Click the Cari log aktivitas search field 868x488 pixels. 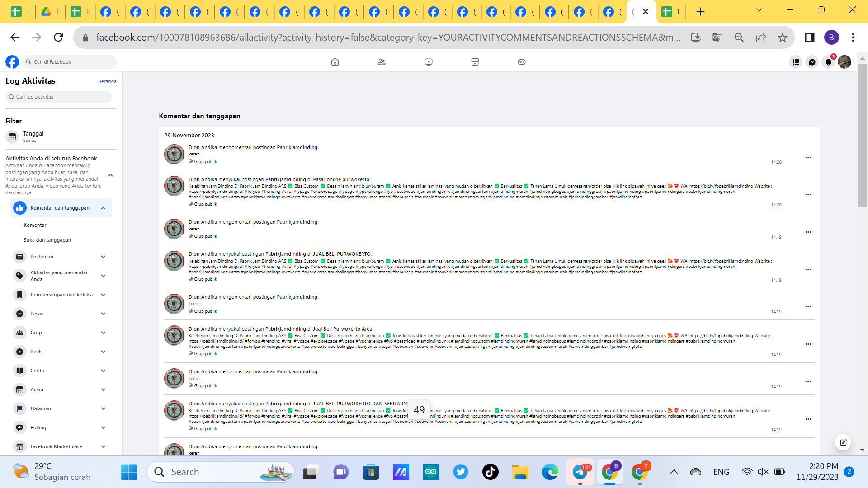click(x=59, y=97)
